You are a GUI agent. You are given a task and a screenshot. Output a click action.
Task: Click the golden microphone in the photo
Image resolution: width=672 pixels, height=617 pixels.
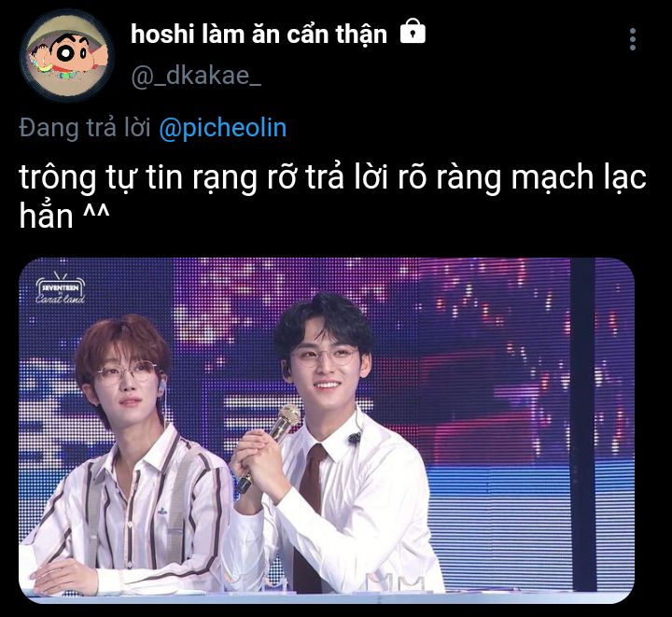pyautogui.click(x=271, y=445)
